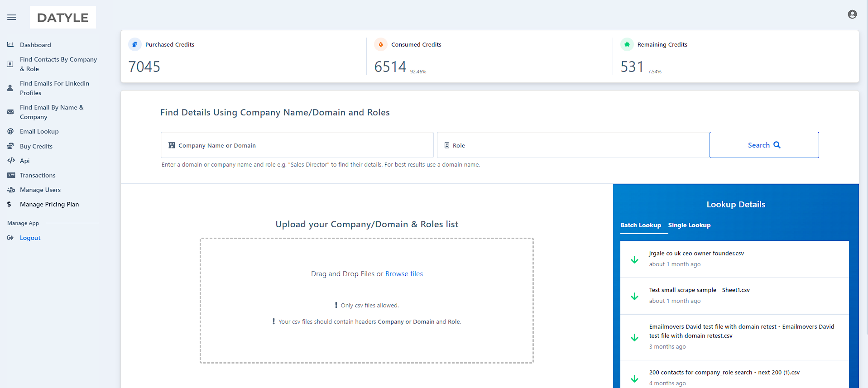The image size is (868, 388).
Task: Download the Test small scrape sample file
Action: tap(634, 296)
